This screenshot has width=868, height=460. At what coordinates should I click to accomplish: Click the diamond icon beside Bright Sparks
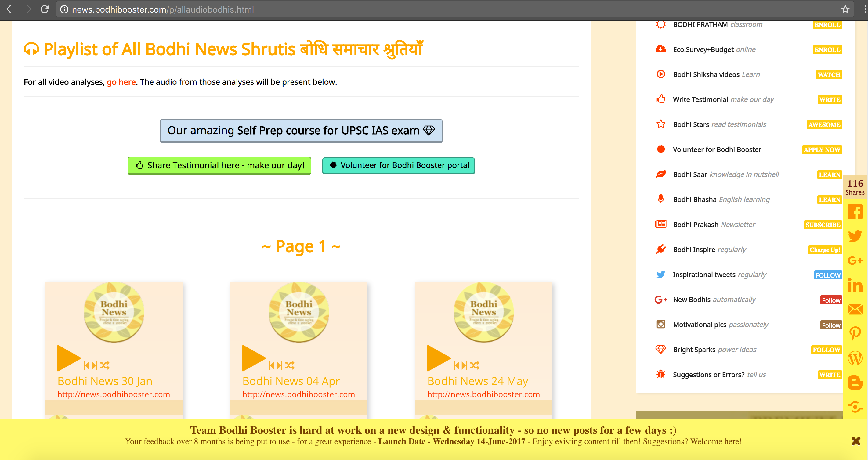661,349
